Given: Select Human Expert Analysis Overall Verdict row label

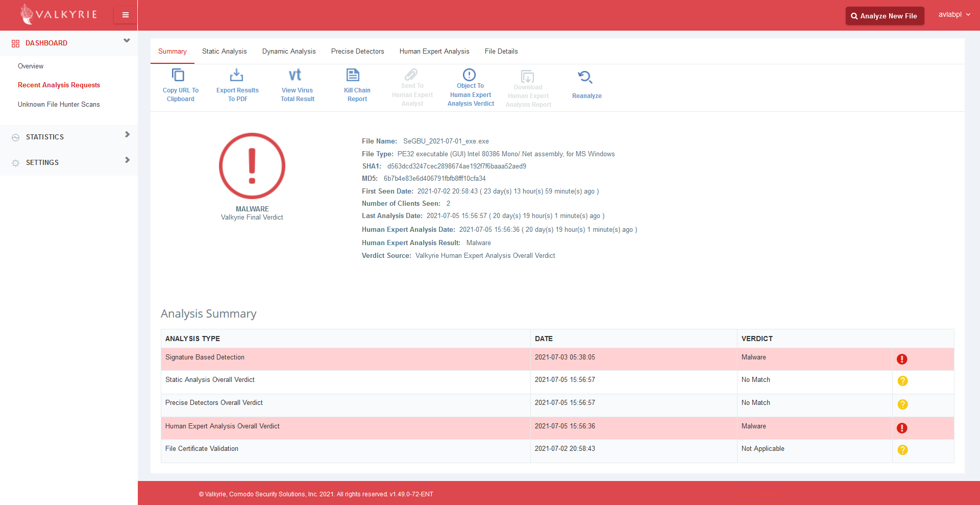Looking at the screenshot, I should [x=222, y=426].
